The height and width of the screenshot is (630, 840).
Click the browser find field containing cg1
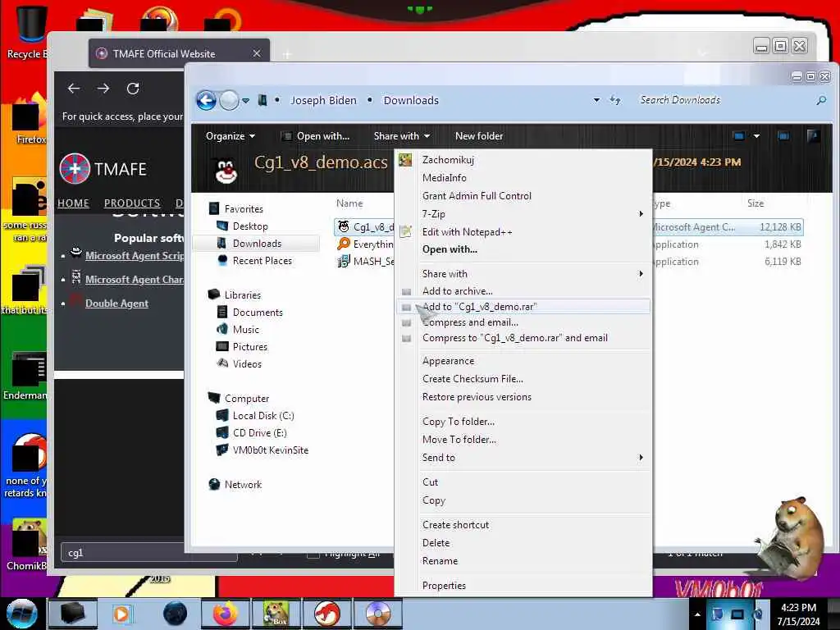[149, 552]
